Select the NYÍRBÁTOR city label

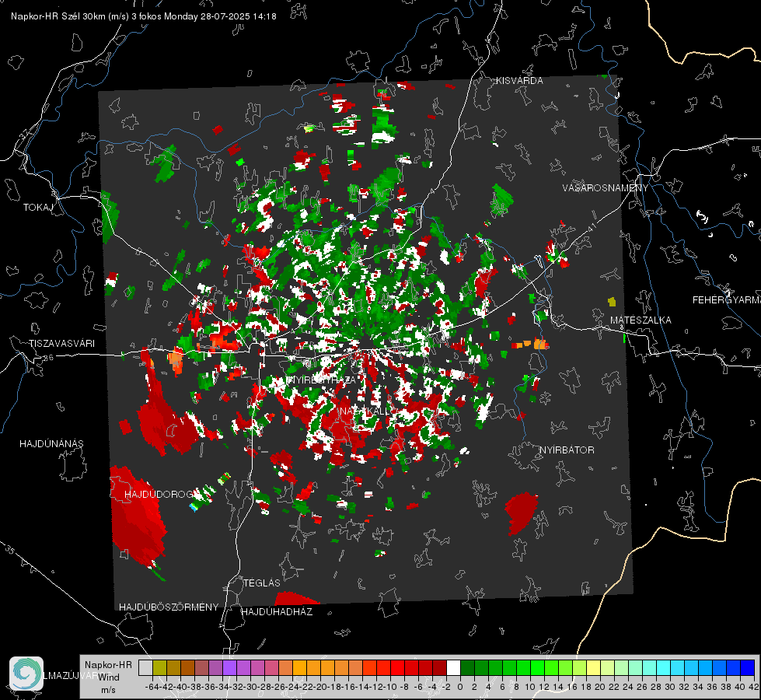pos(567,450)
